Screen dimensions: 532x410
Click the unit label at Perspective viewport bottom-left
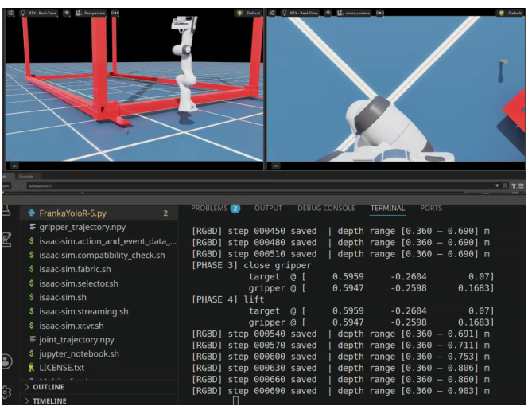point(14,166)
